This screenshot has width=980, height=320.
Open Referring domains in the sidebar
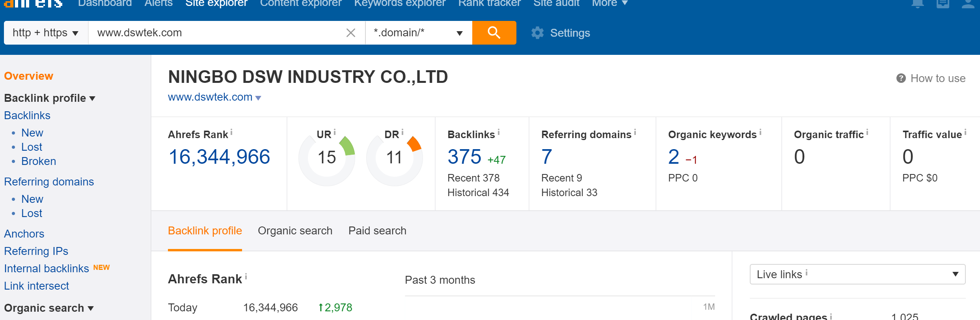point(49,182)
